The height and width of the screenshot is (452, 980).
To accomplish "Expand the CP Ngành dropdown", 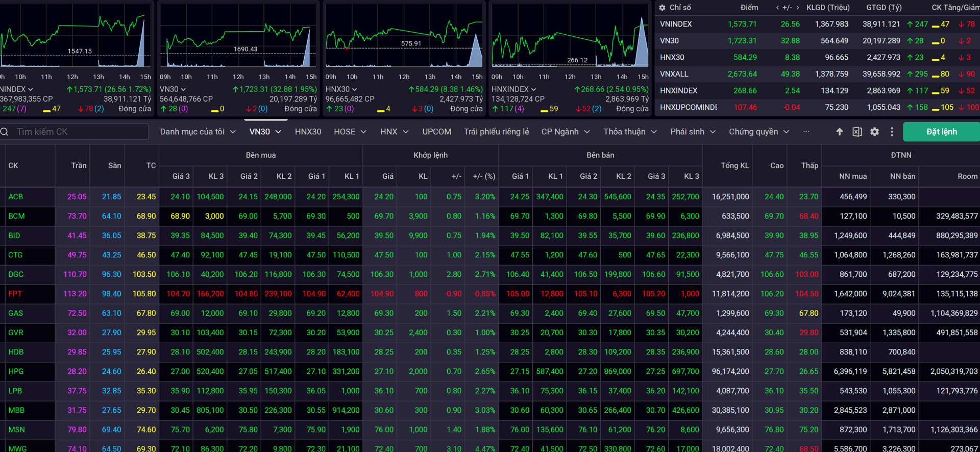I will [566, 132].
